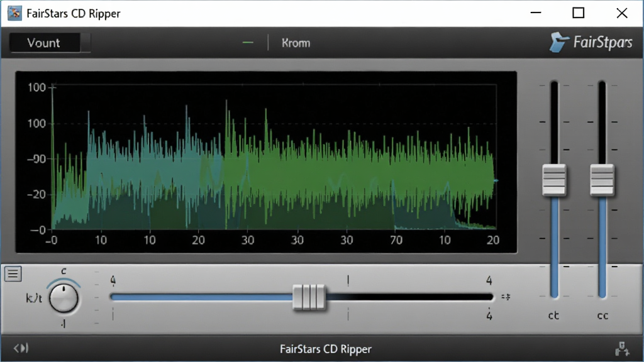The image size is (644, 362).
Task: Click the small icon right of horizontal slider
Action: pos(506,297)
